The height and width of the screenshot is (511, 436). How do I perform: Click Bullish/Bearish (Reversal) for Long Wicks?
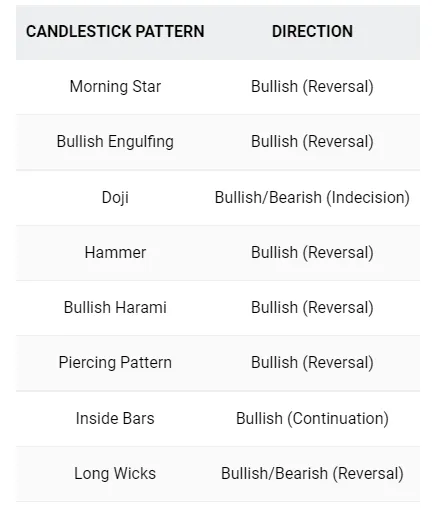[x=312, y=473]
